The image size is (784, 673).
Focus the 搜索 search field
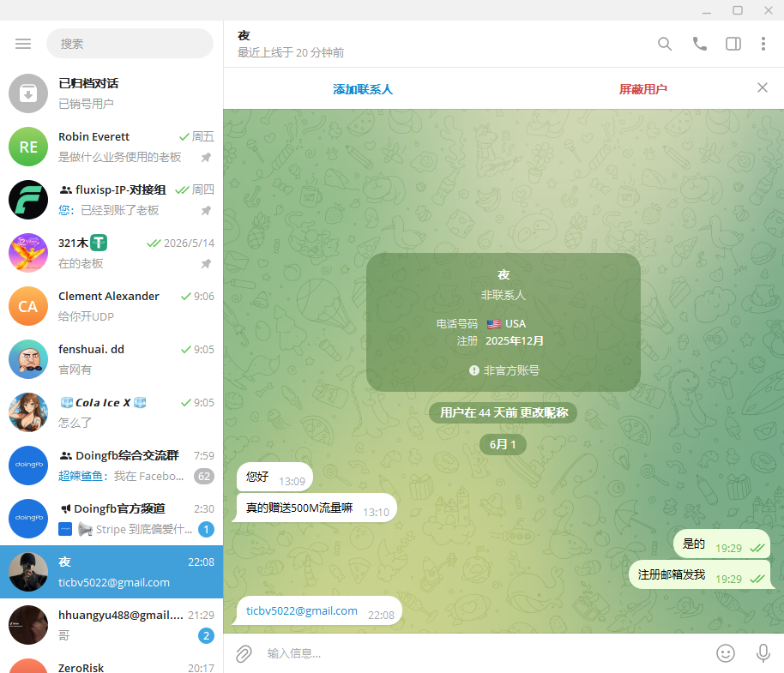tap(130, 44)
